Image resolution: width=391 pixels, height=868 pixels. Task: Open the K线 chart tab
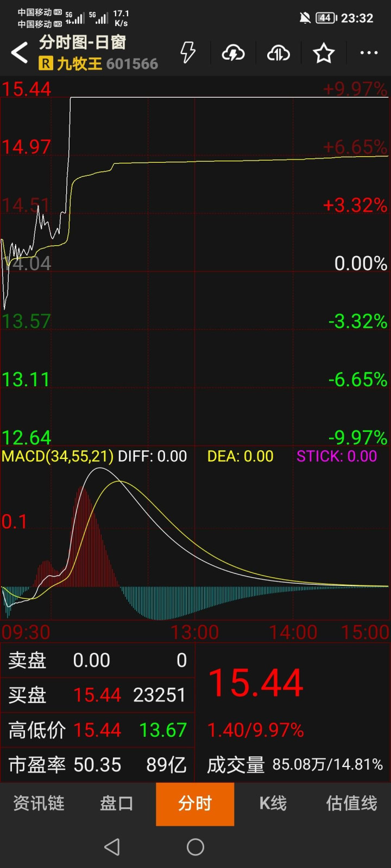click(273, 803)
